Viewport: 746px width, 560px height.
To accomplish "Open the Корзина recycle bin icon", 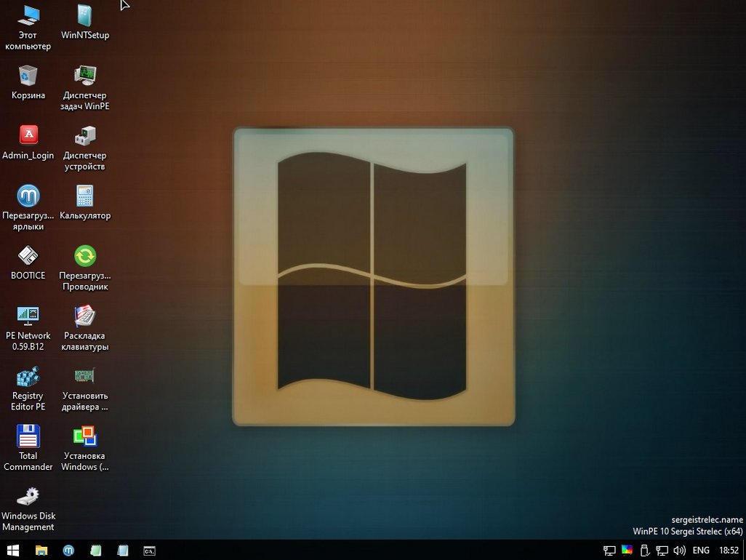I will click(28, 76).
